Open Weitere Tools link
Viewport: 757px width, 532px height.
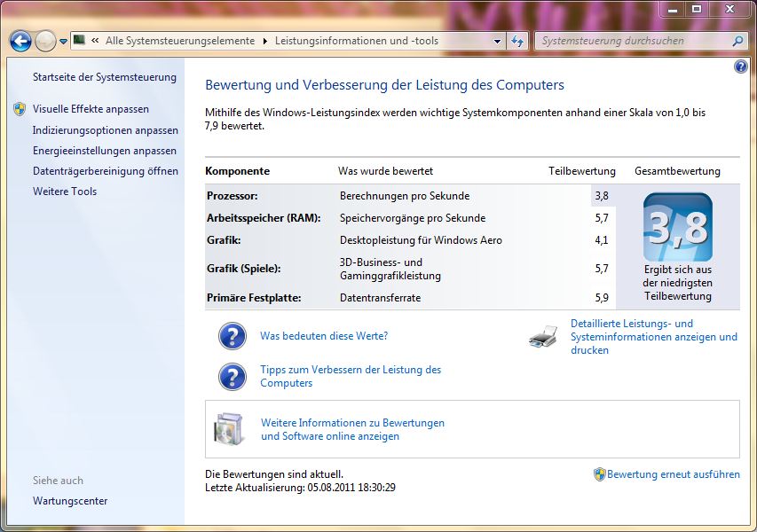coord(65,191)
